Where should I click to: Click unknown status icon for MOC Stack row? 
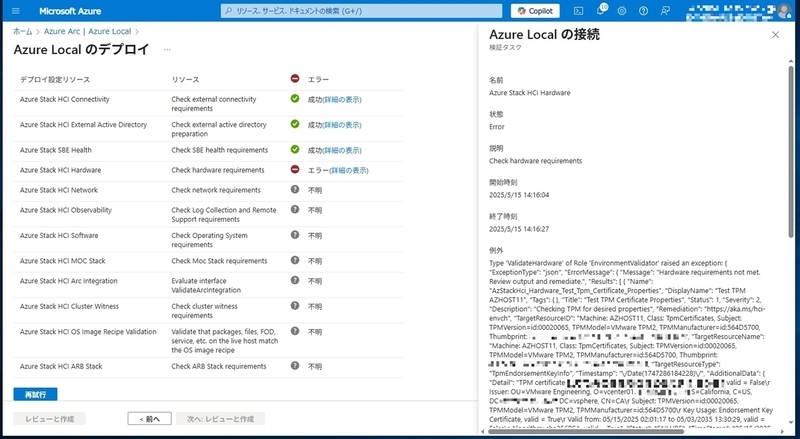[295, 260]
